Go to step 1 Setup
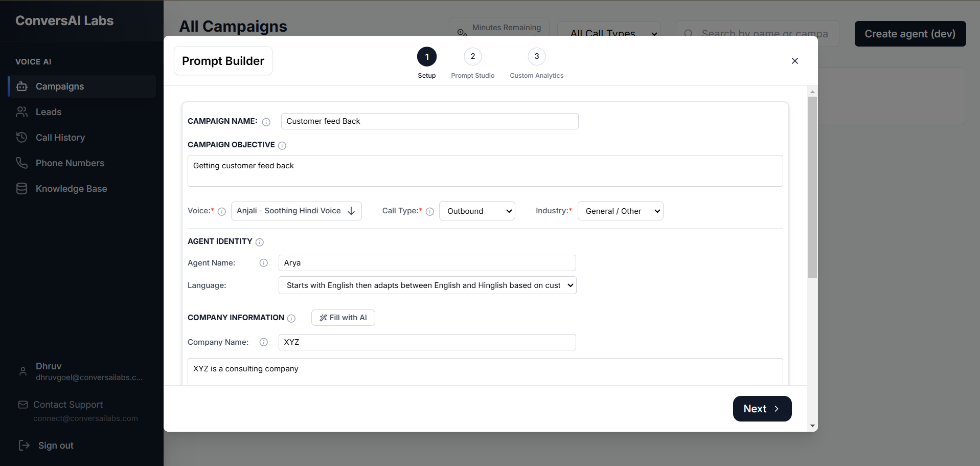Screen dimensions: 980x466 [x=427, y=57]
